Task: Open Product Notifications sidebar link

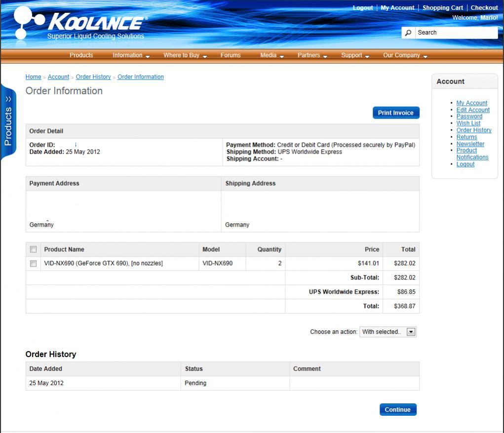Action: (472, 154)
